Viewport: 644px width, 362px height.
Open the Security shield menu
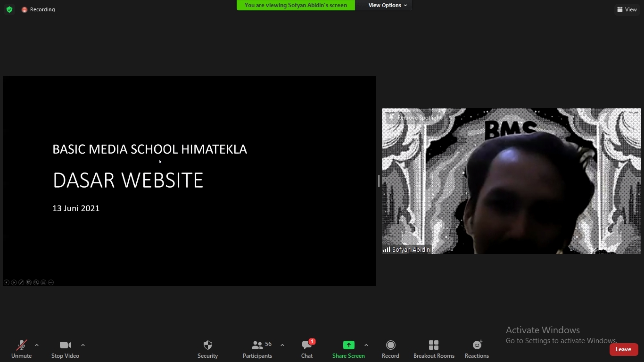[x=207, y=346]
